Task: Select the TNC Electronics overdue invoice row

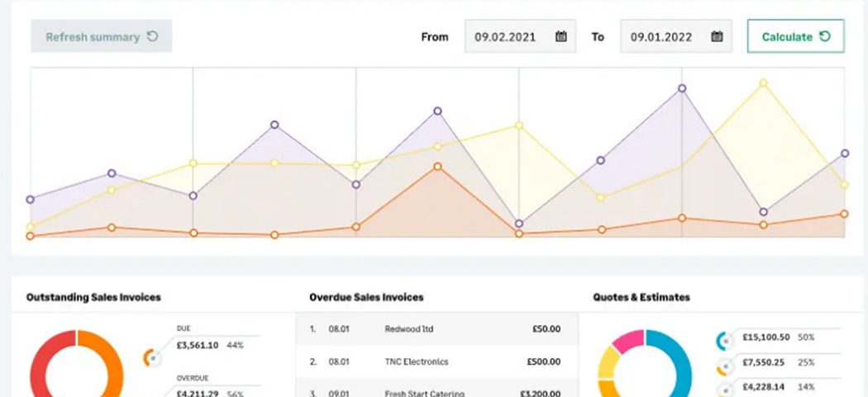Action: [x=436, y=362]
